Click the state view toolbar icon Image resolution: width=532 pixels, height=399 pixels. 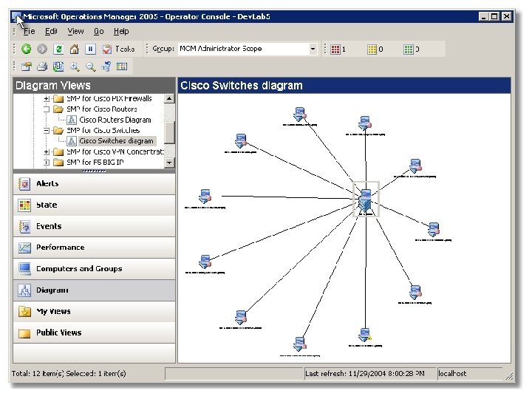tap(122, 66)
